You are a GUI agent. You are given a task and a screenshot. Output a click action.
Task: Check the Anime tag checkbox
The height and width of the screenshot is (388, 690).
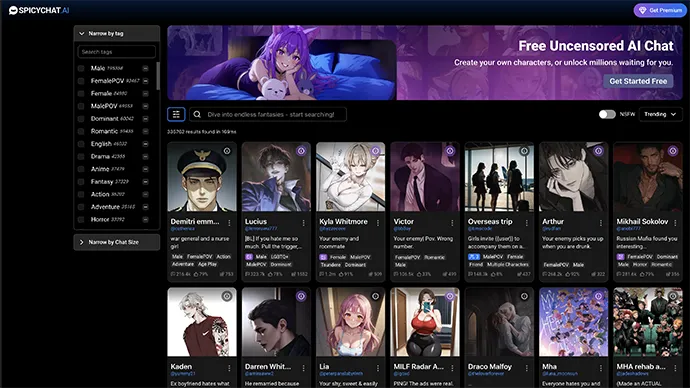click(81, 169)
